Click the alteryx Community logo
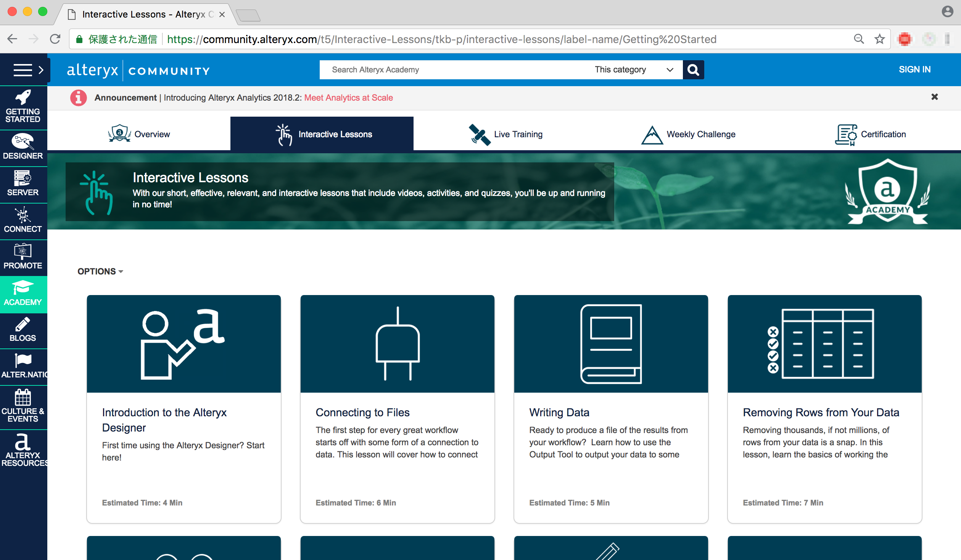This screenshot has width=961, height=560. pyautogui.click(x=138, y=70)
